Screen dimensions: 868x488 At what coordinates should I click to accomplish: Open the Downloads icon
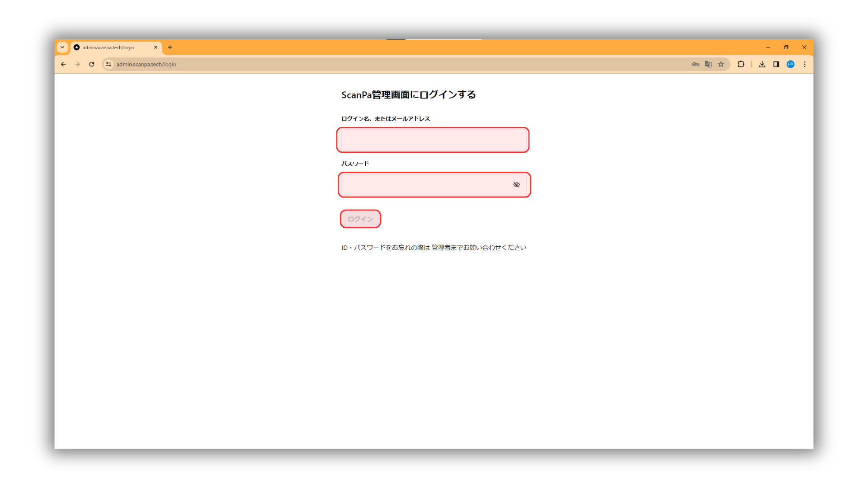(x=762, y=64)
